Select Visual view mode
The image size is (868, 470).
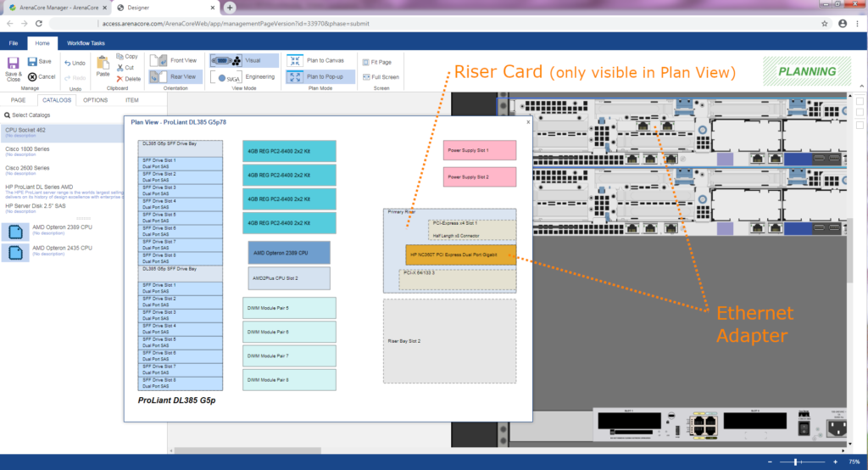coord(243,60)
